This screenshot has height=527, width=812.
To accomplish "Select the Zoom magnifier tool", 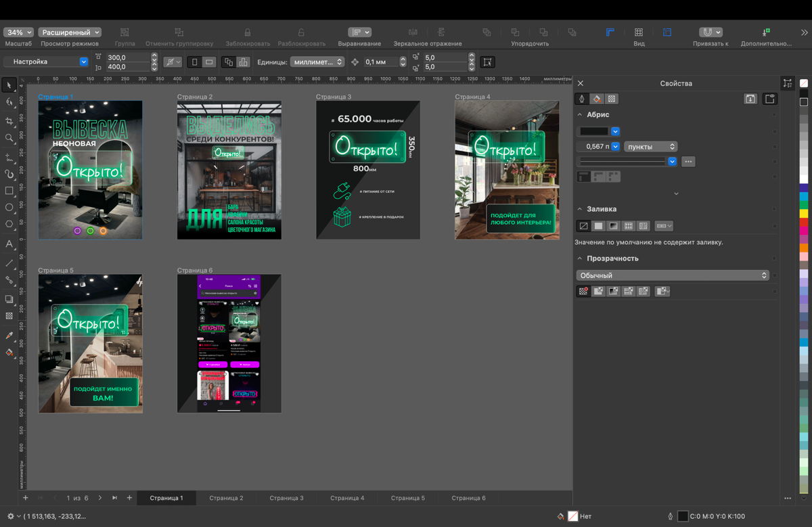I will click(x=9, y=138).
